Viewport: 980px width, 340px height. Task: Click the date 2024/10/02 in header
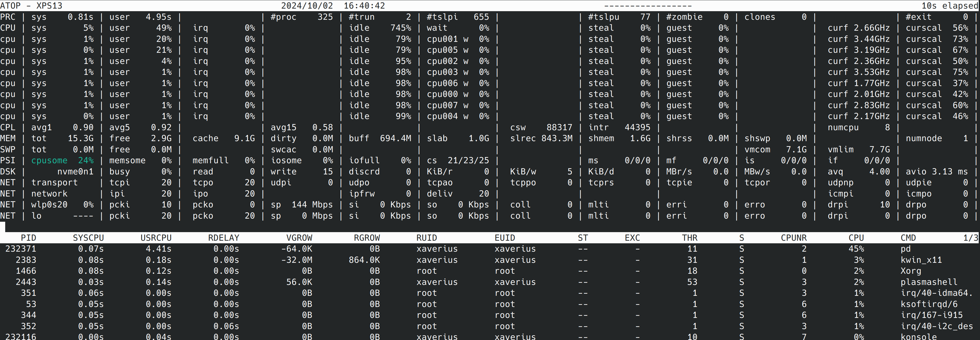click(x=307, y=6)
